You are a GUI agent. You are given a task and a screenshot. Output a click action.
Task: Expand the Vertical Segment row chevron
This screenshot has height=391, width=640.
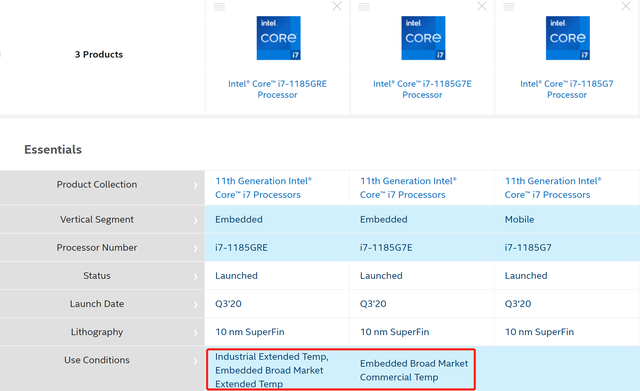tap(196, 220)
